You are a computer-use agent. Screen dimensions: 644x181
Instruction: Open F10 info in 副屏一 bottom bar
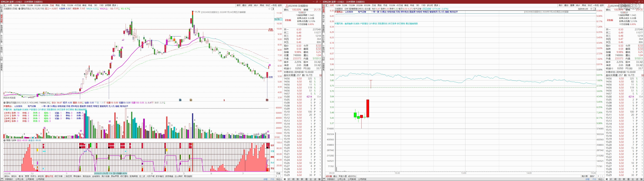pyautogui.click(x=595, y=179)
